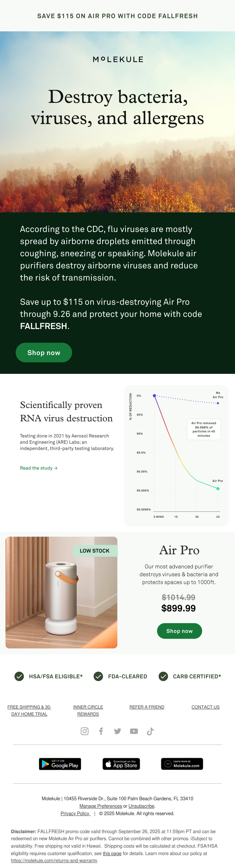Click the FDA-Cleared checkmark icon
The image size is (235, 868).
(x=98, y=676)
